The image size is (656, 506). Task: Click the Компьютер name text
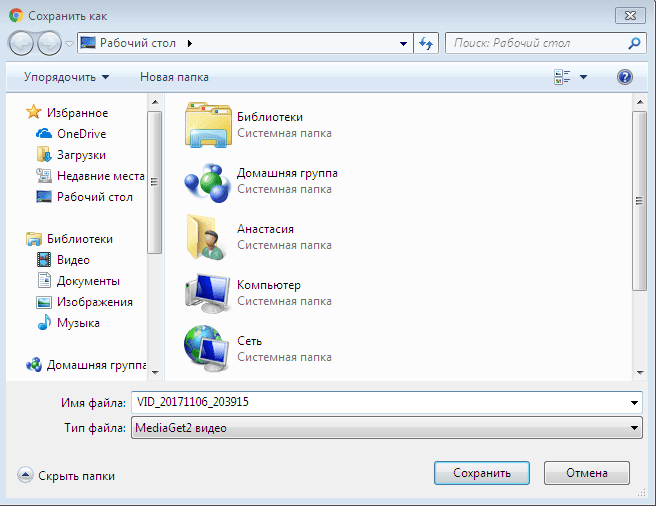[269, 285]
